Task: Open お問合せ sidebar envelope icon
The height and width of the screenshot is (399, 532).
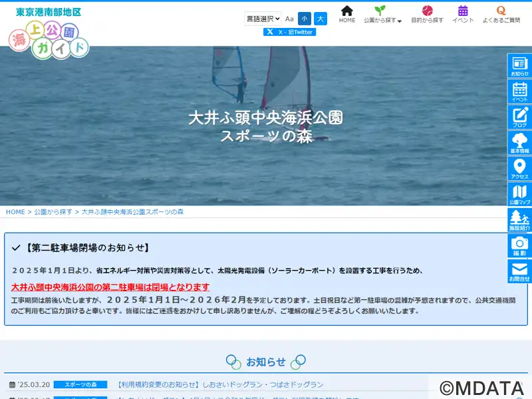Action: (519, 272)
